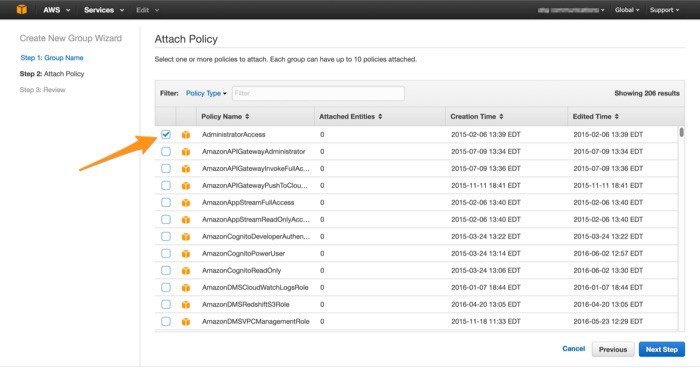Click policy icon for AmazonDMSCloudWatchLogsRole

point(186,287)
